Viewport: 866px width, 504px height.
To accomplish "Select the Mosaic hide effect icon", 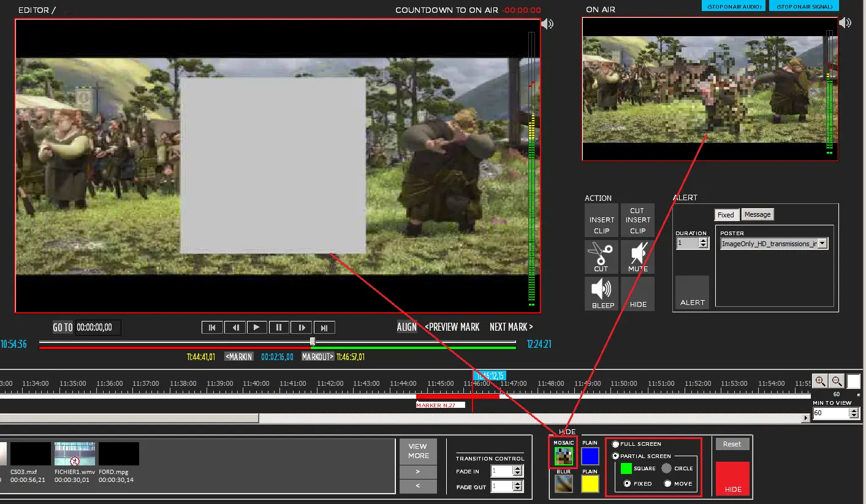I will pos(564,456).
